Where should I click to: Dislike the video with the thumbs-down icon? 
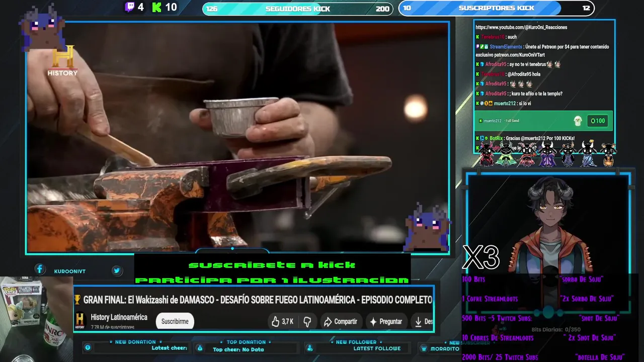pyautogui.click(x=307, y=321)
